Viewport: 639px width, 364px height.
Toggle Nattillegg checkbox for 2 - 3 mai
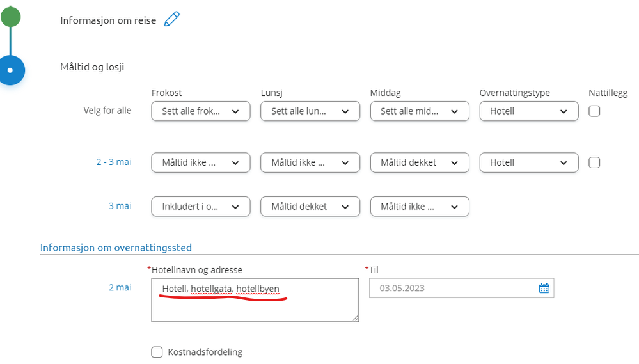coord(594,162)
